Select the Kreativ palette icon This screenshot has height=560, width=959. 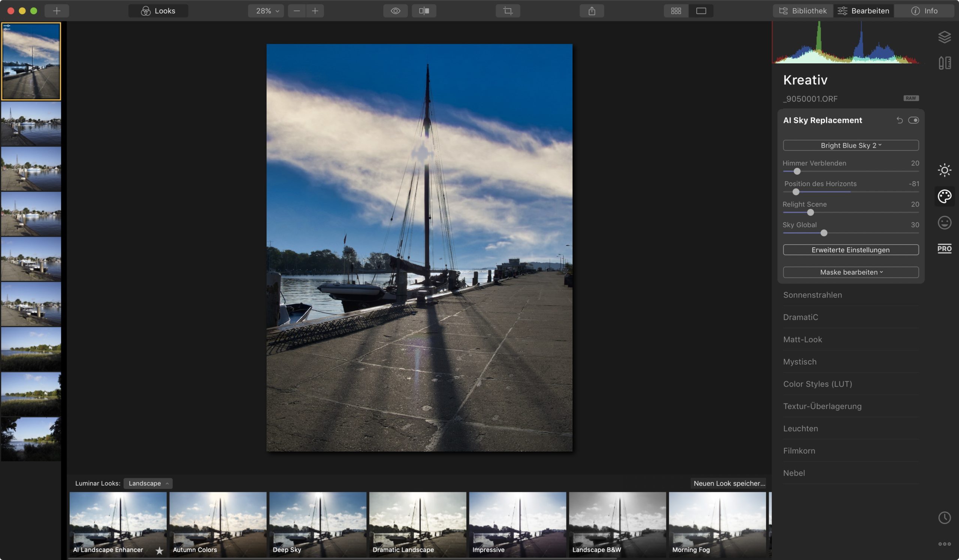pyautogui.click(x=944, y=196)
